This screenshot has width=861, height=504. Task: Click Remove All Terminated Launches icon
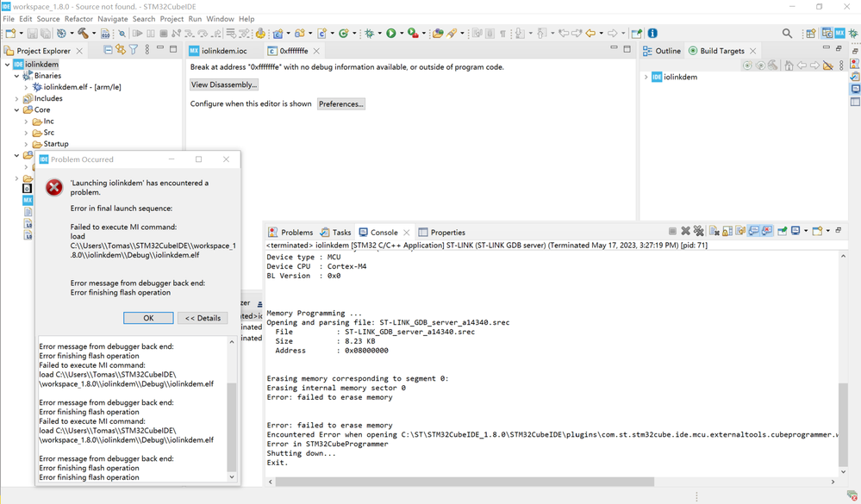point(698,231)
